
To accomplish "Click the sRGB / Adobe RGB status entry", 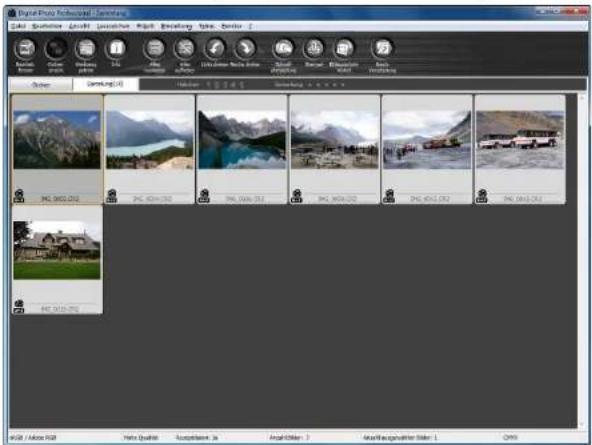I will click(33, 437).
